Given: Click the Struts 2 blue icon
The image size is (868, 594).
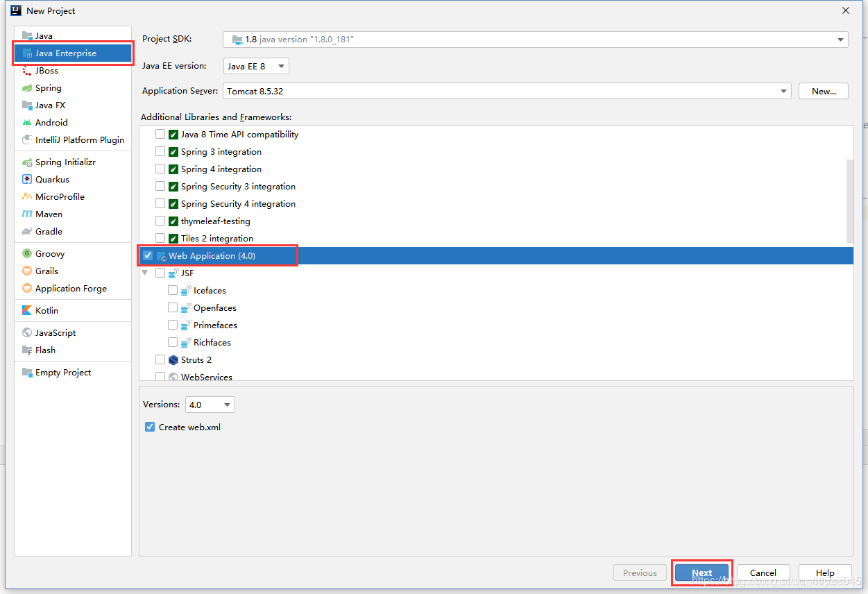Looking at the screenshot, I should click(173, 360).
